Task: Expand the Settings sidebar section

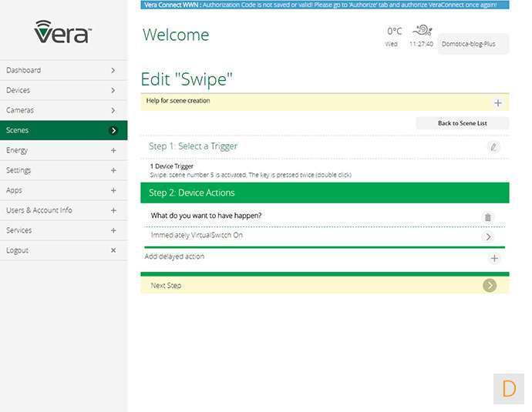Action: [113, 170]
